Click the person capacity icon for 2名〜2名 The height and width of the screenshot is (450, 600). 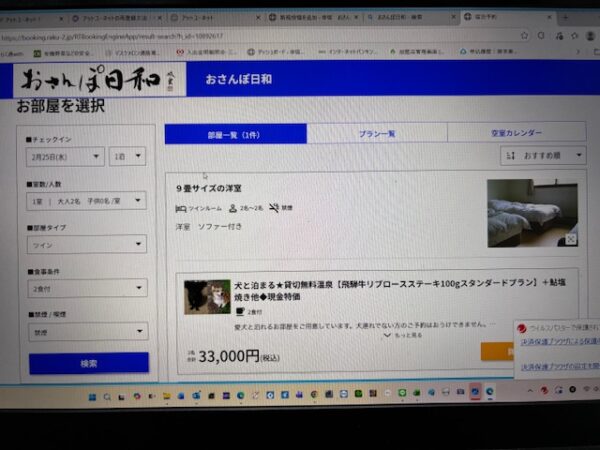(x=232, y=208)
